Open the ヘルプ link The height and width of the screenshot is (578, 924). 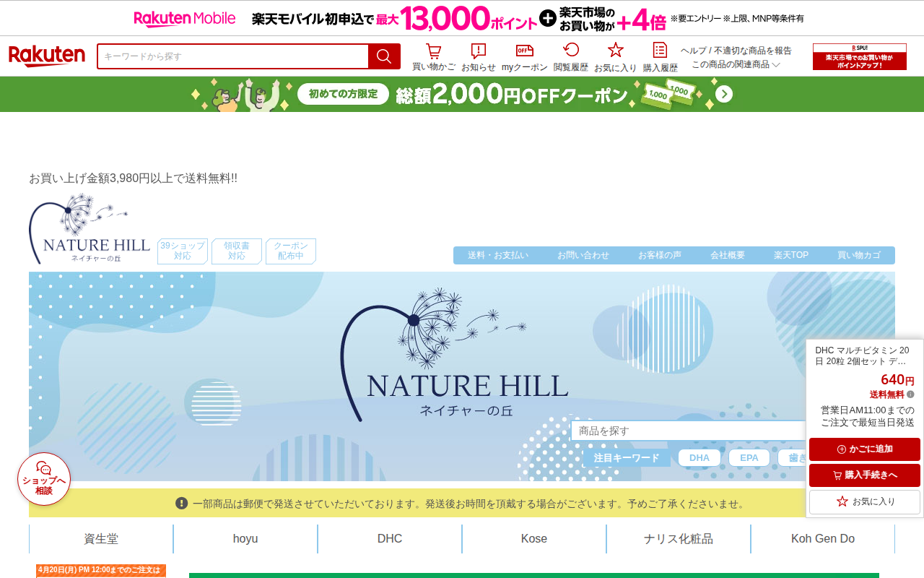[694, 51]
